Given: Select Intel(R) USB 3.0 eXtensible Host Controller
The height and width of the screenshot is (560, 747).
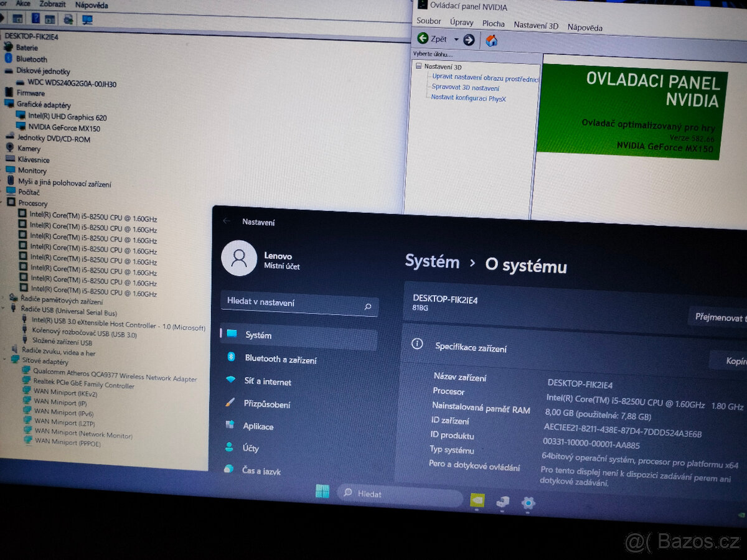Looking at the screenshot, I should (118, 324).
